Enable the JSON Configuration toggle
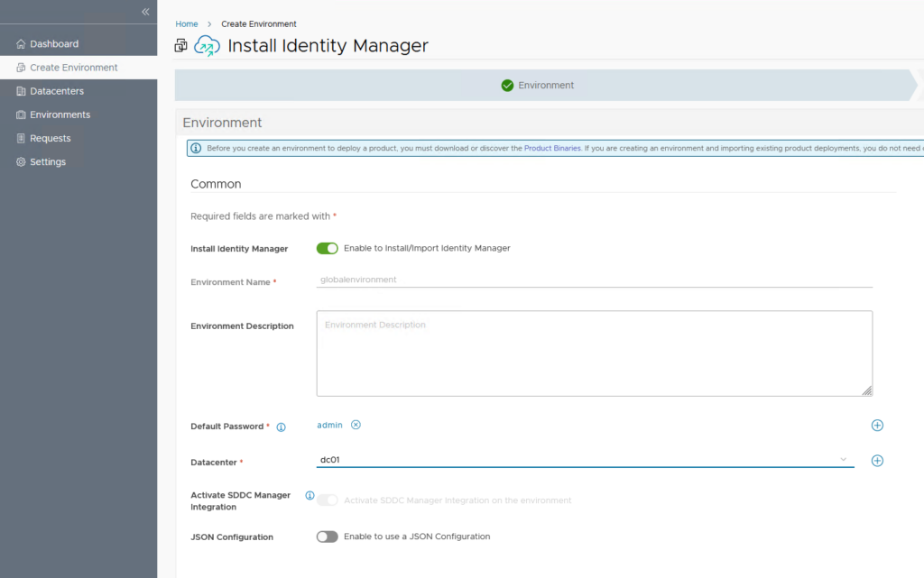 coord(327,537)
